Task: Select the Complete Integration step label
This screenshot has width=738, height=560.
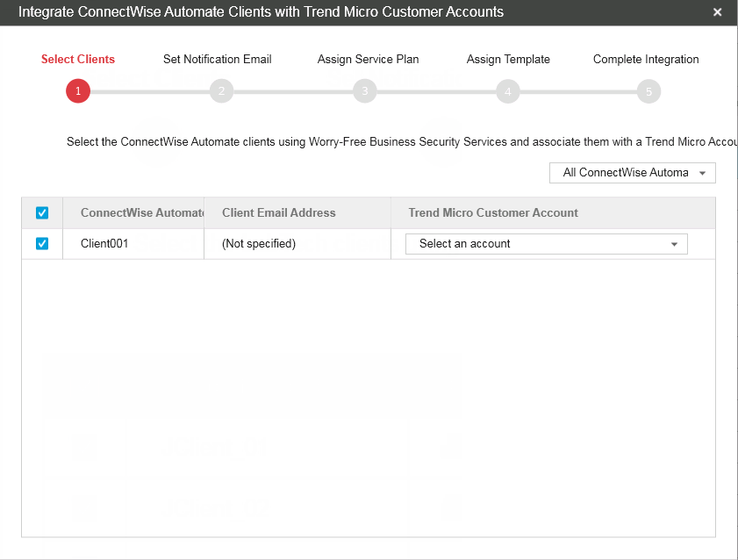Action: [x=646, y=60]
